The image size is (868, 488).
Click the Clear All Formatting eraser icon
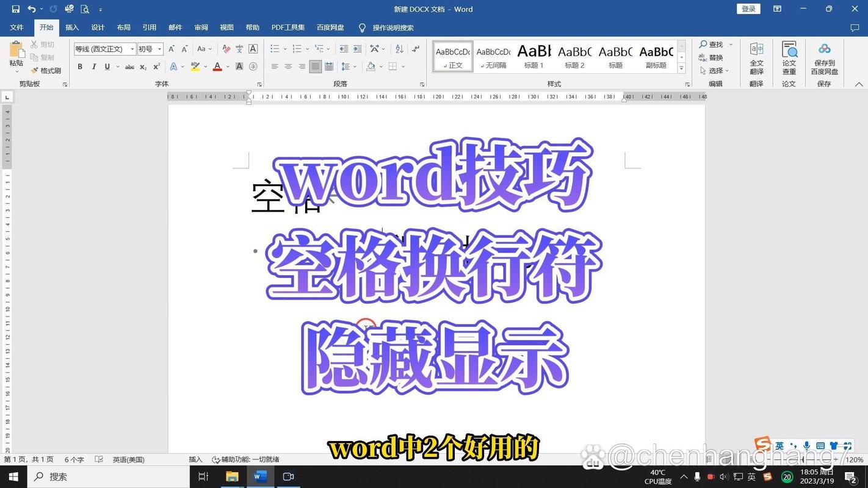pyautogui.click(x=226, y=49)
